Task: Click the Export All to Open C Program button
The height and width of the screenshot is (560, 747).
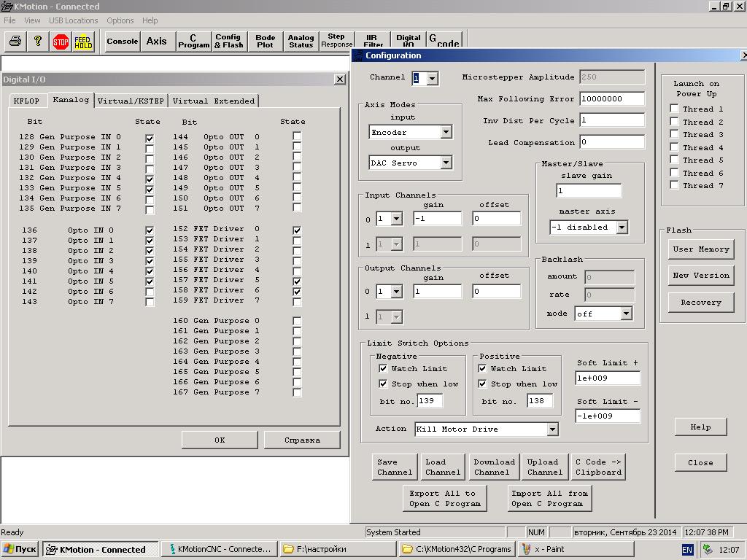Action: 444,499
